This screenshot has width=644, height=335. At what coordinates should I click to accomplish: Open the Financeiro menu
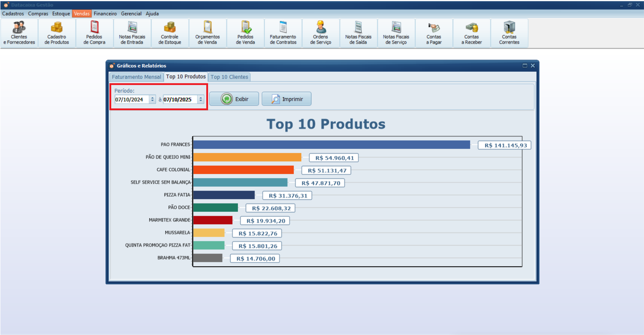coord(105,14)
